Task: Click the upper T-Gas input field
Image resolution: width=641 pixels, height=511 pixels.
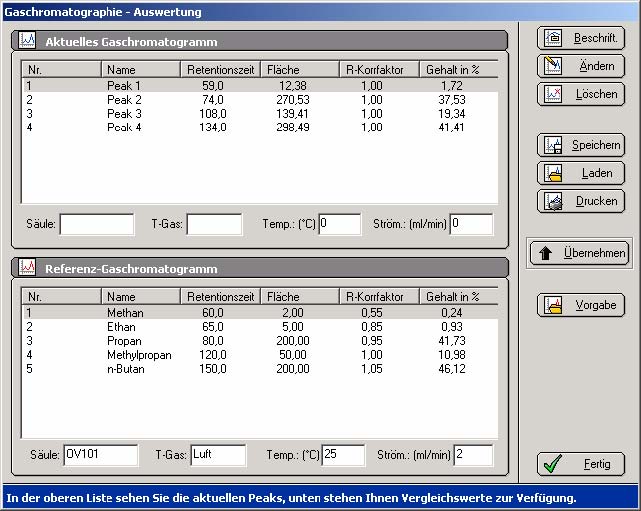Action: (214, 224)
